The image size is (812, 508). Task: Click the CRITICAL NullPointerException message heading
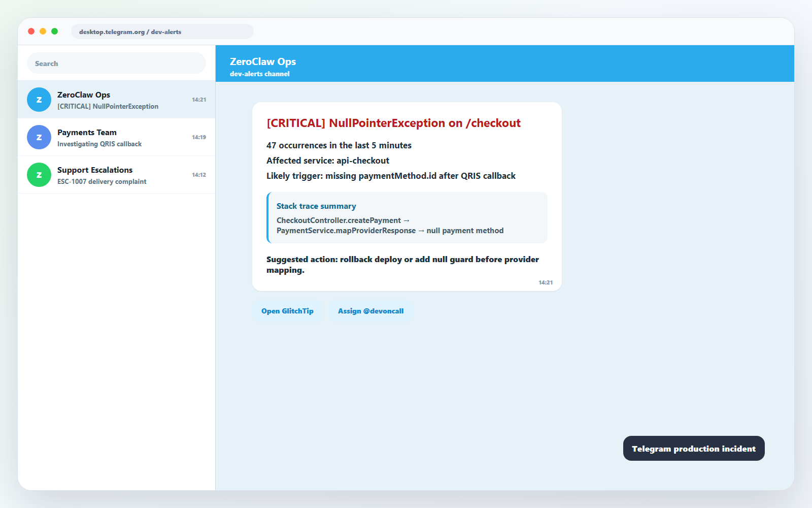click(x=394, y=123)
